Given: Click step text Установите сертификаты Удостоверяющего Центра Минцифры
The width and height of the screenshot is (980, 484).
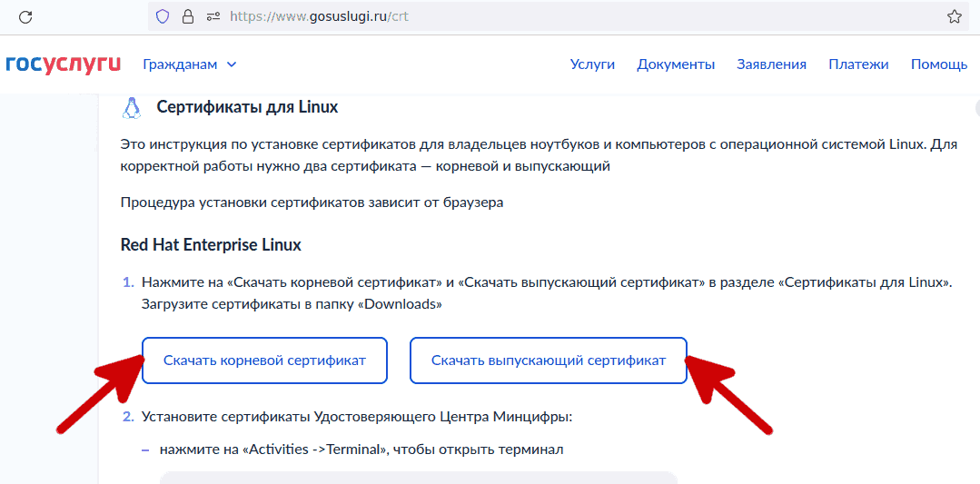Looking at the screenshot, I should (357, 416).
